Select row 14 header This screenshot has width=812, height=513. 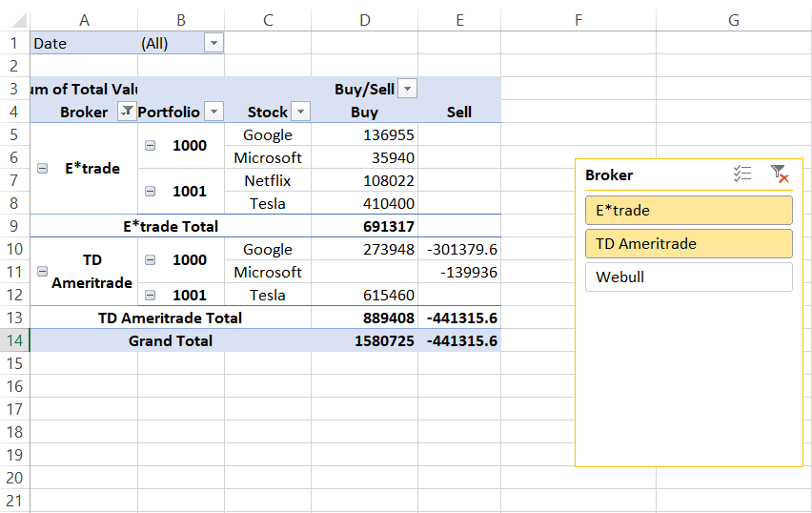[x=14, y=340]
